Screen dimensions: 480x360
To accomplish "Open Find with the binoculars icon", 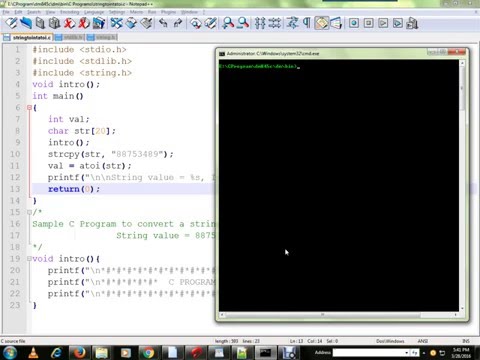I will (x=196, y=23).
